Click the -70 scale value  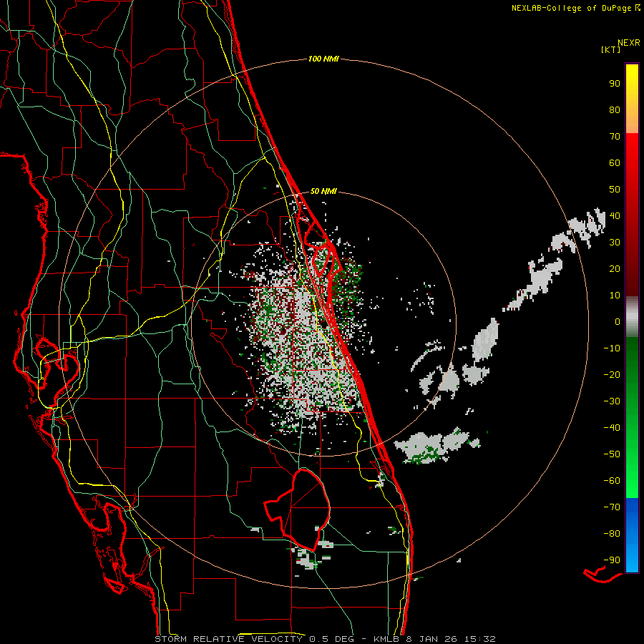tap(612, 507)
